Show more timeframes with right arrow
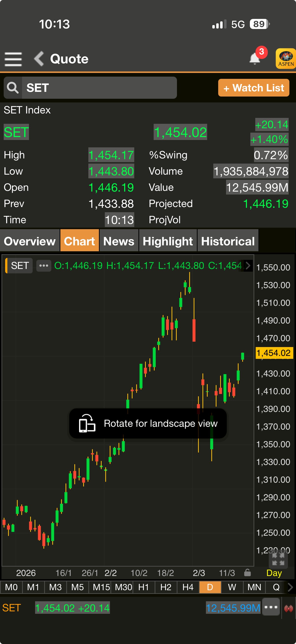This screenshot has width=296, height=644. (x=290, y=587)
